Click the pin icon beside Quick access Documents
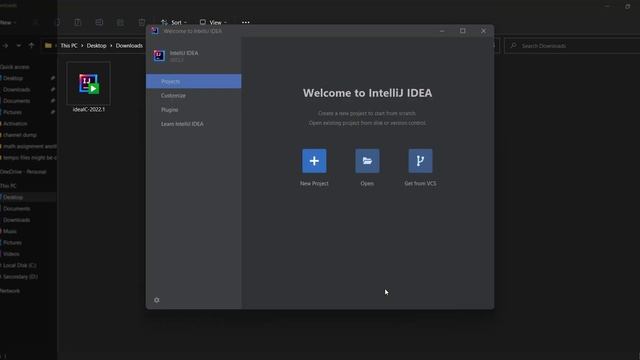Screen dimensions: 640x360 53,101
